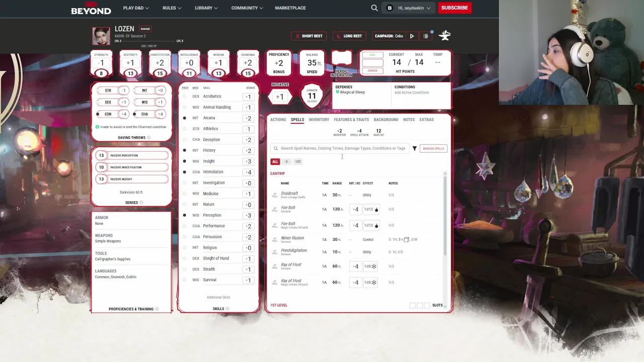This screenshot has width=644, height=362.
Task: Open Saving Throws settings gear
Action: 149,138
